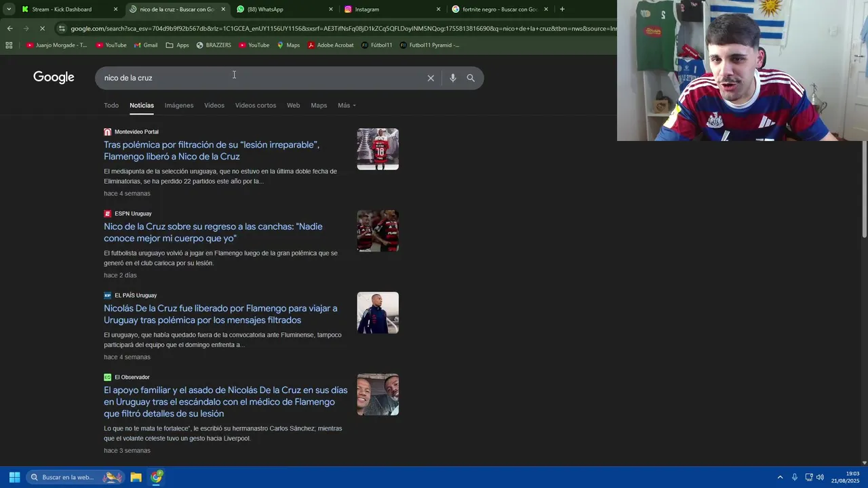Open the tab search dropdown arrow
The width and height of the screenshot is (868, 488).
[9, 9]
